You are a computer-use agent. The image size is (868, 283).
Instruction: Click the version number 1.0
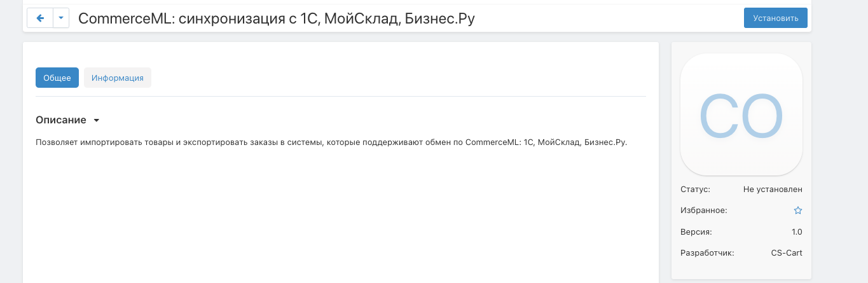pyautogui.click(x=797, y=231)
